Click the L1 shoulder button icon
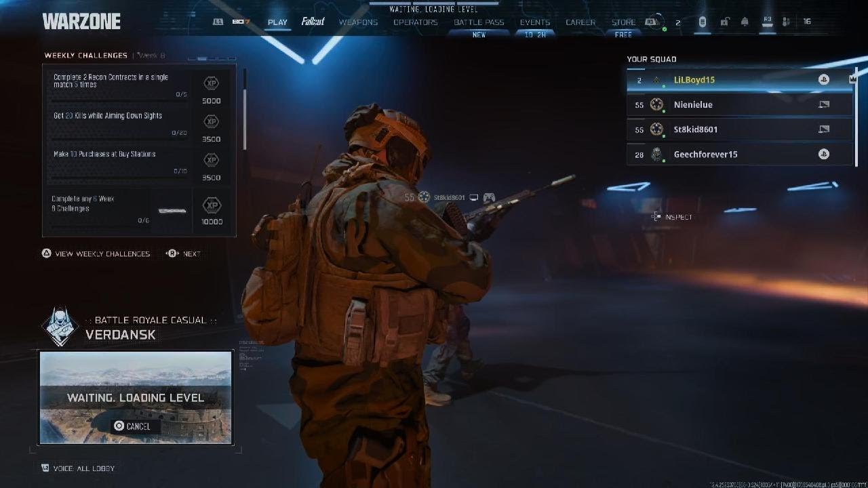868x488 pixels. click(x=218, y=22)
